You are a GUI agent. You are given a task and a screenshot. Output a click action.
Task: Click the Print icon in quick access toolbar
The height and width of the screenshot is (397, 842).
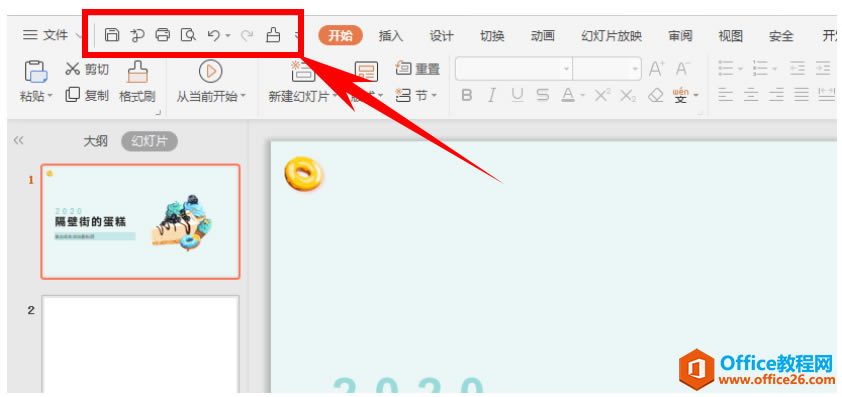[x=163, y=35]
